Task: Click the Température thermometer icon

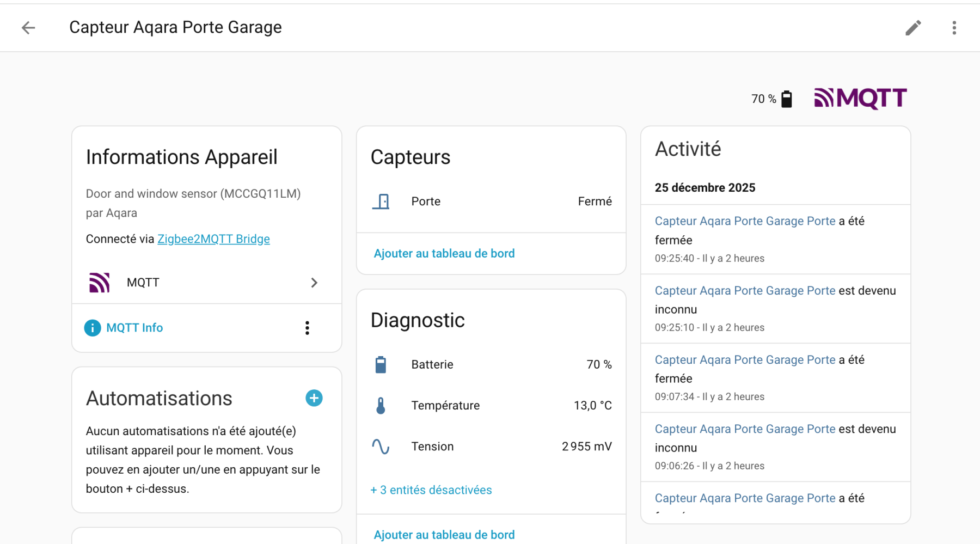Action: [x=381, y=406]
